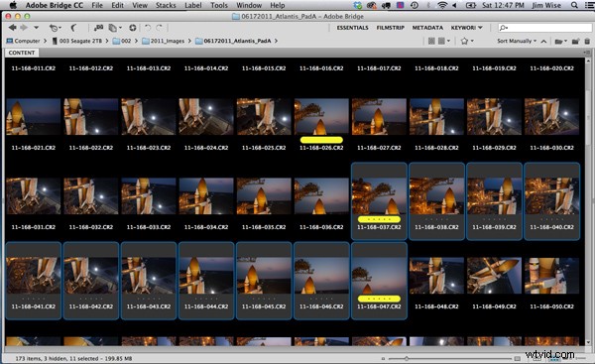Expand chevron after 2011_Images in path
595x364 pixels.
189,41
